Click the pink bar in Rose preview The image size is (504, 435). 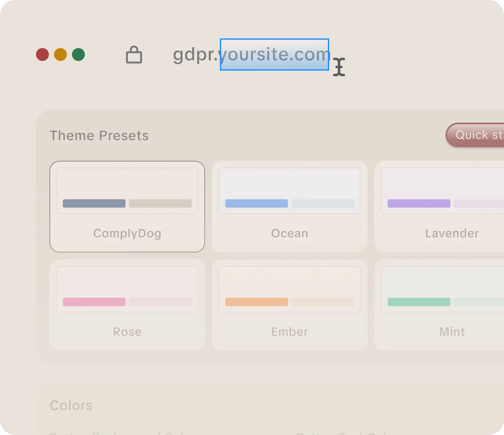coord(94,302)
